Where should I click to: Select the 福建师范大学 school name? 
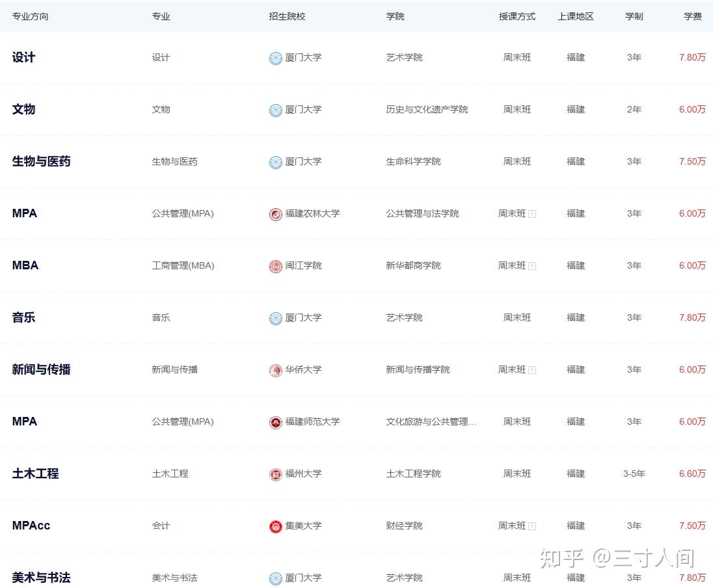(x=312, y=421)
